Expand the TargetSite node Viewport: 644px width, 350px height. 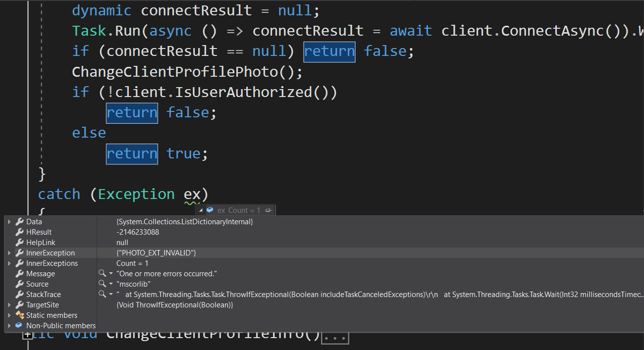pyautogui.click(x=9, y=304)
